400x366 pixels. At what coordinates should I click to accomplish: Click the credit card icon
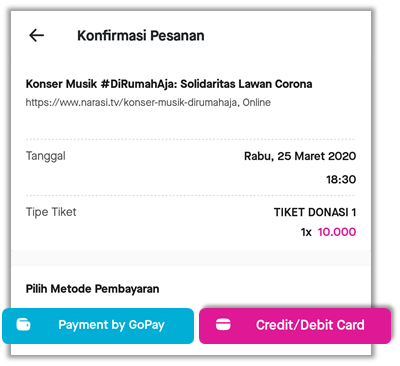pyautogui.click(x=223, y=325)
